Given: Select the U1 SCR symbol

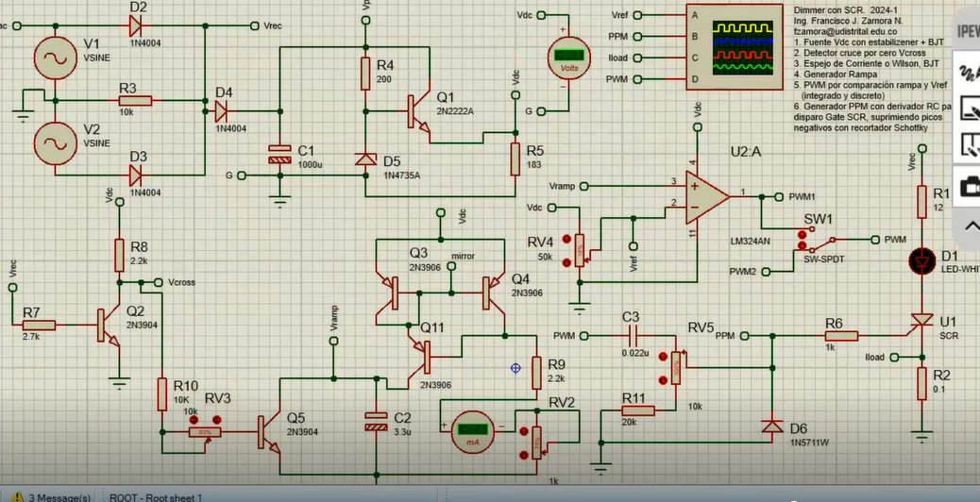Looking at the screenshot, I should coord(921,321).
